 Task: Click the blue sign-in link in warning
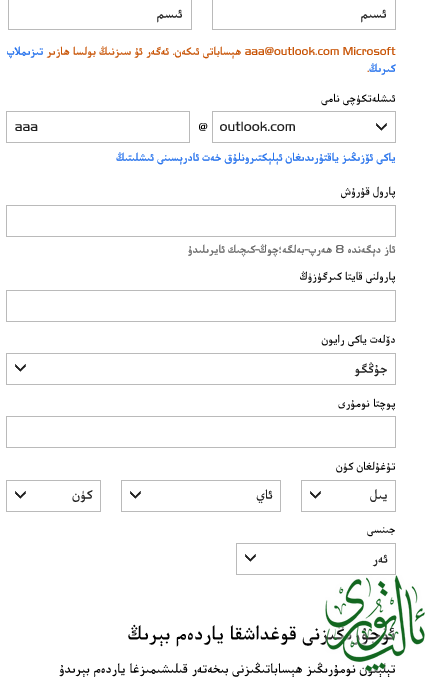point(25,52)
